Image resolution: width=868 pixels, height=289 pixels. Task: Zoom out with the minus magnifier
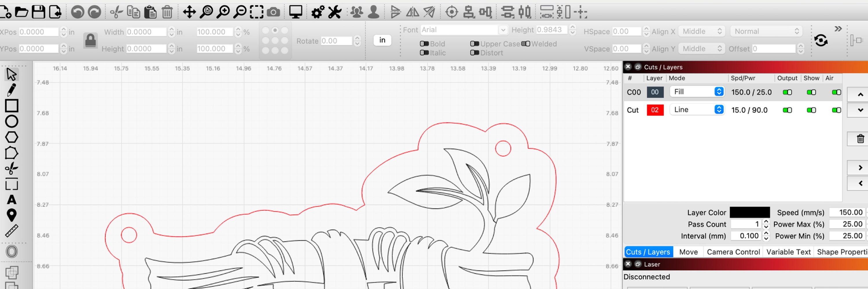pos(240,12)
